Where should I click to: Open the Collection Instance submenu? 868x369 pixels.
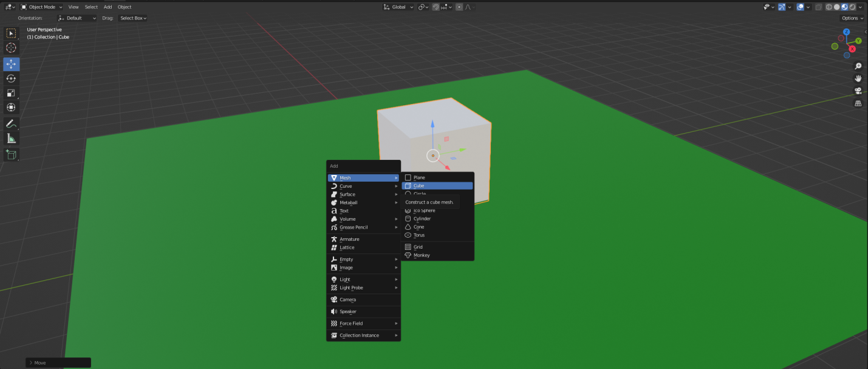364,336
